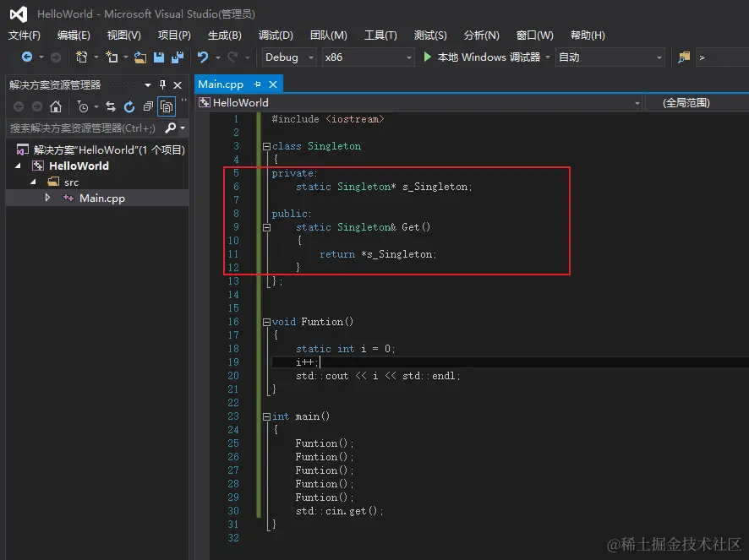Click the Collapse All icon in Solution Explorer
Image resolution: width=749 pixels, height=560 pixels.
(148, 106)
